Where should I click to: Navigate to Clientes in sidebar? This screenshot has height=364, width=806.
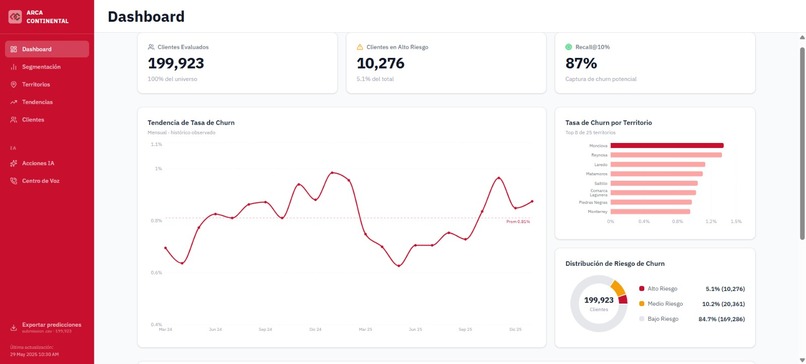[47, 119]
